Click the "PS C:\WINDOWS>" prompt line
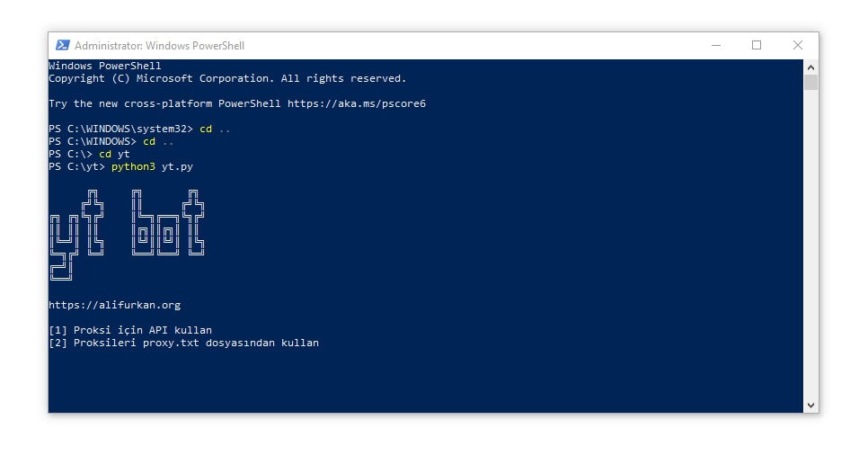 point(92,141)
